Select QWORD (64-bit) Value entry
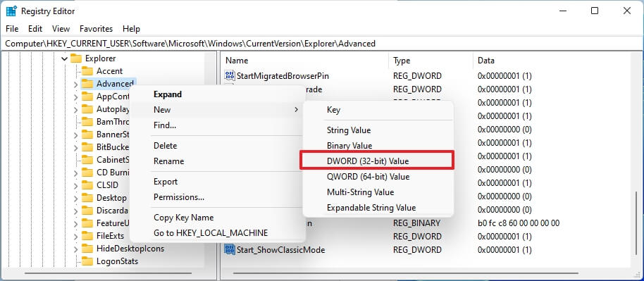Screen dimensions: 644x281 tap(368, 177)
